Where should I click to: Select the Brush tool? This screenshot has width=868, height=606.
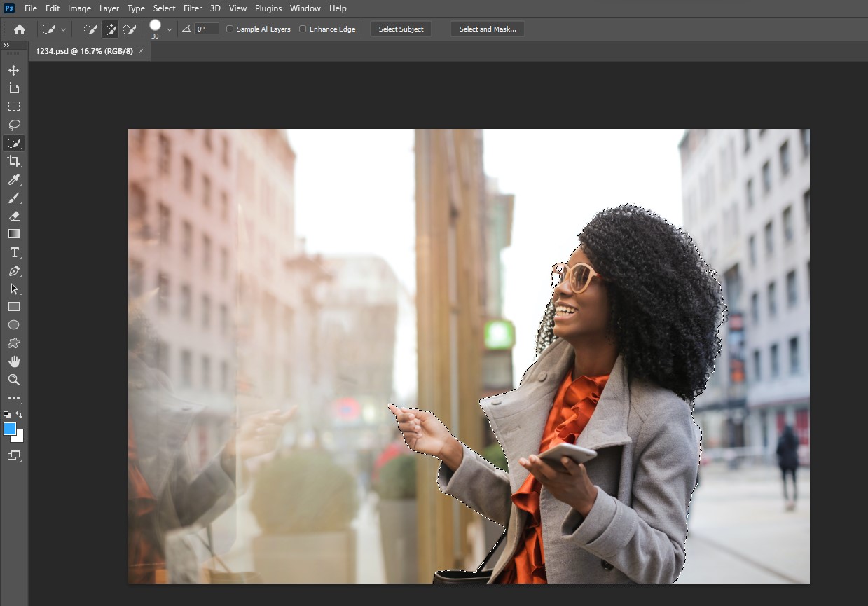[13, 198]
